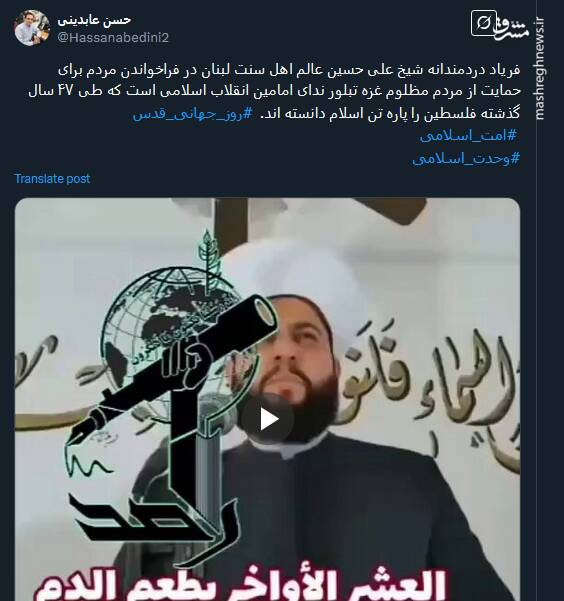Open the Grok icon at top right
The width and height of the screenshot is (564, 601).
pyautogui.click(x=483, y=23)
